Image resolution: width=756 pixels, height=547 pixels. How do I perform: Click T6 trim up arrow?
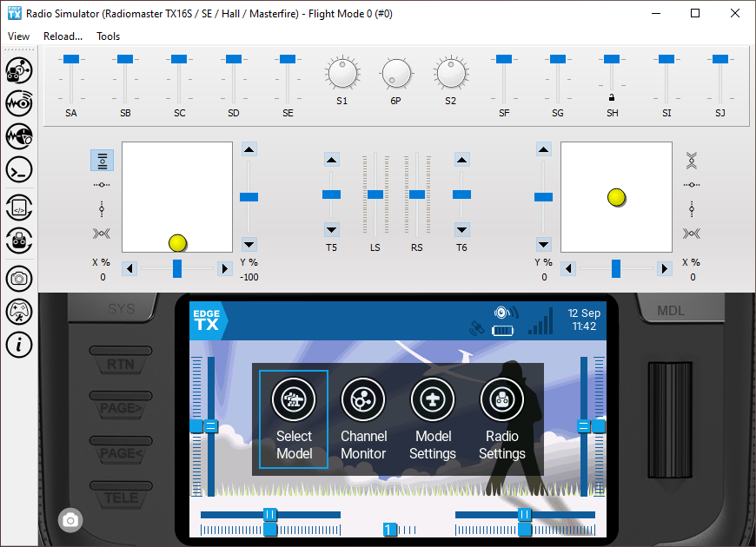click(x=461, y=160)
